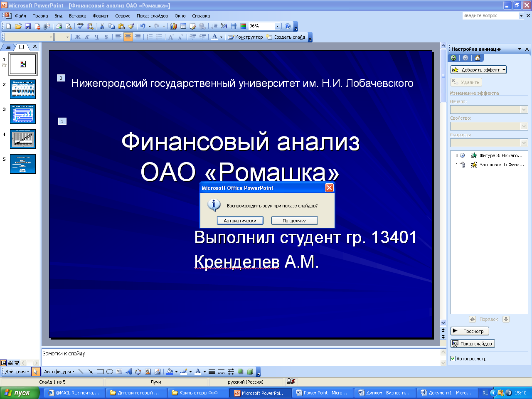The height and width of the screenshot is (399, 532).
Task: Open the Файл menu
Action: click(x=20, y=16)
